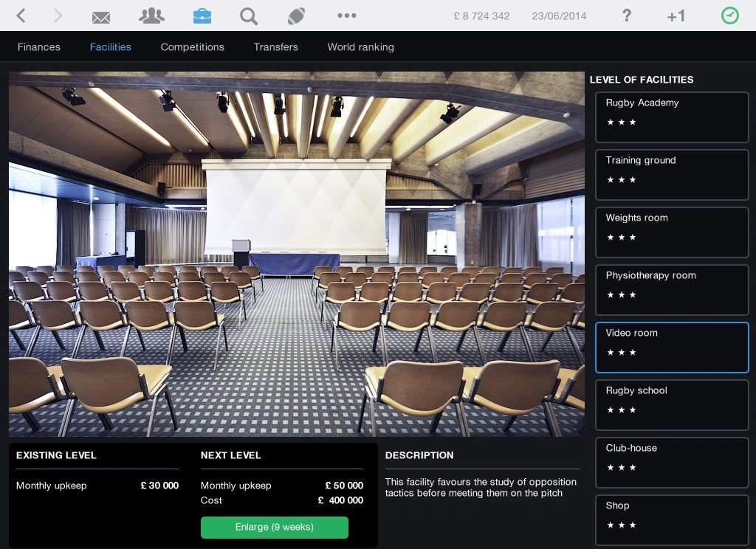Open search with the magnifier icon

pos(249,15)
